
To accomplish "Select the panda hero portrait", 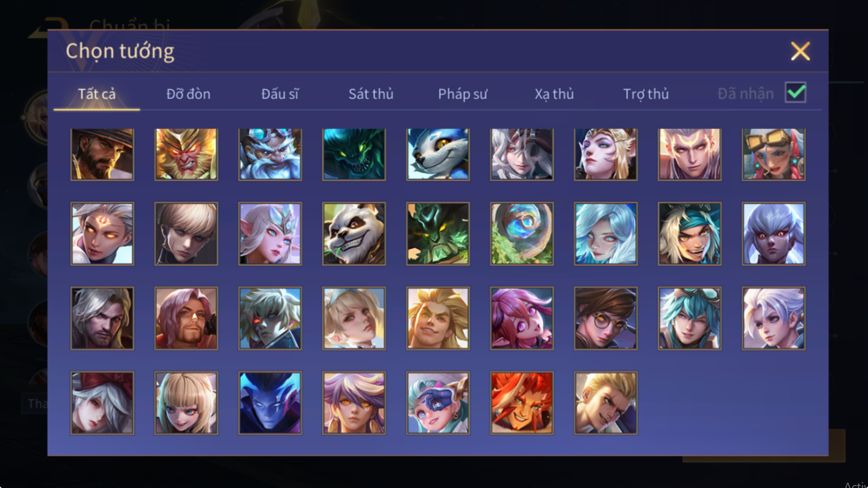I will pos(354,234).
